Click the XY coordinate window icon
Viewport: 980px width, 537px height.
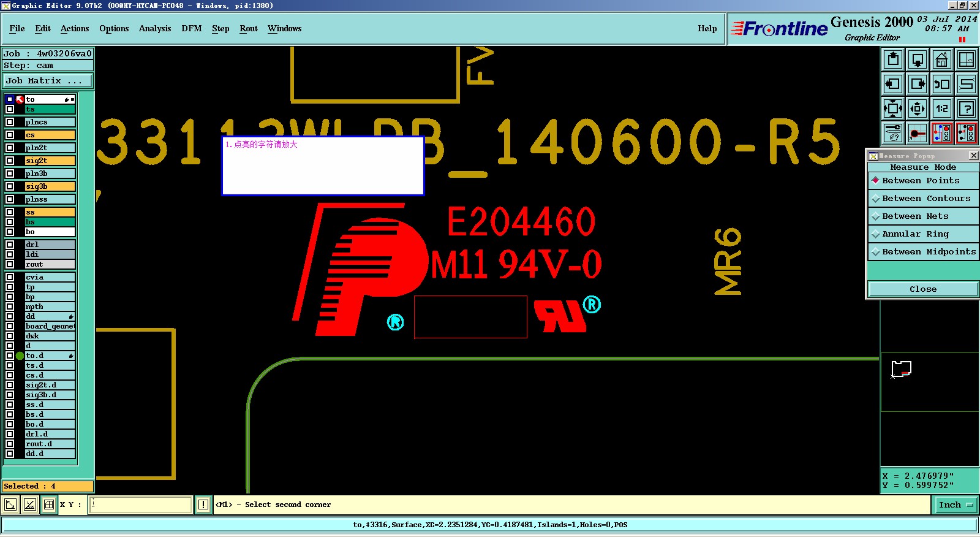967,59
